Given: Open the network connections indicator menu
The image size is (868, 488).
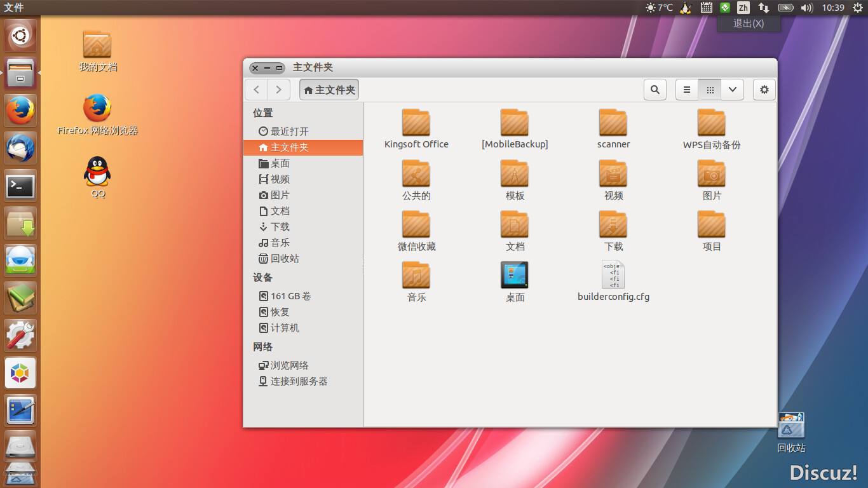Looking at the screenshot, I should coord(763,8).
